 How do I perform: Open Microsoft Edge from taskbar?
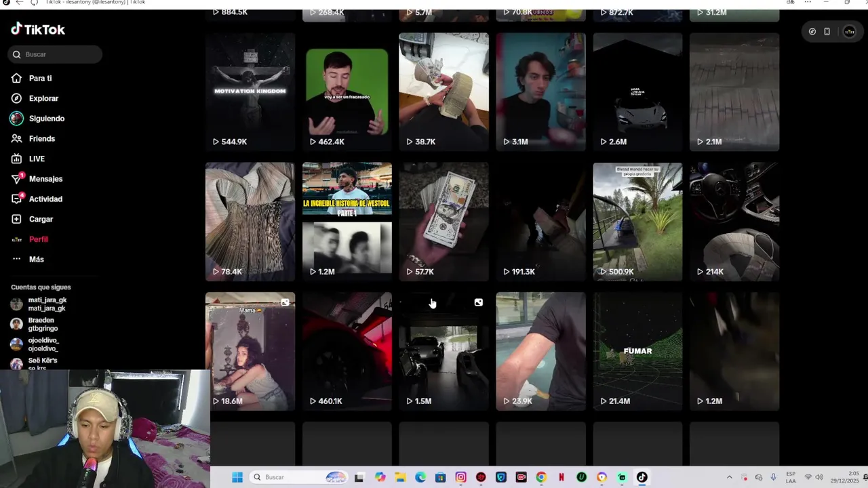click(420, 477)
